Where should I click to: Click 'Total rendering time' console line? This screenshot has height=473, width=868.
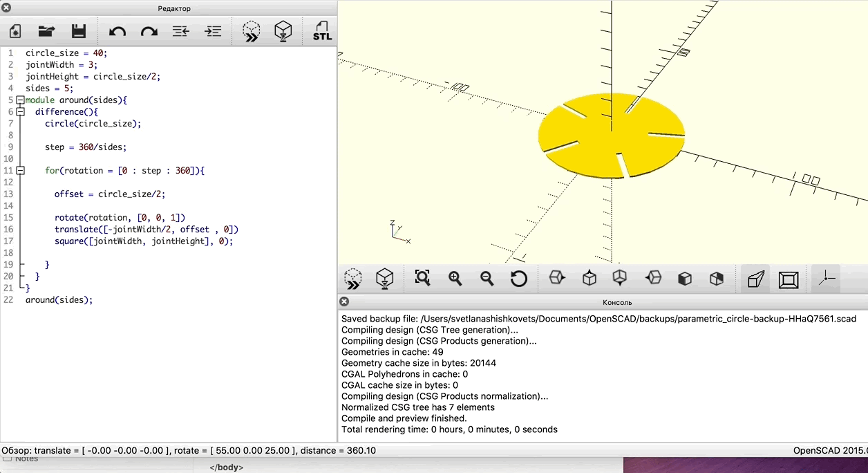click(x=449, y=429)
